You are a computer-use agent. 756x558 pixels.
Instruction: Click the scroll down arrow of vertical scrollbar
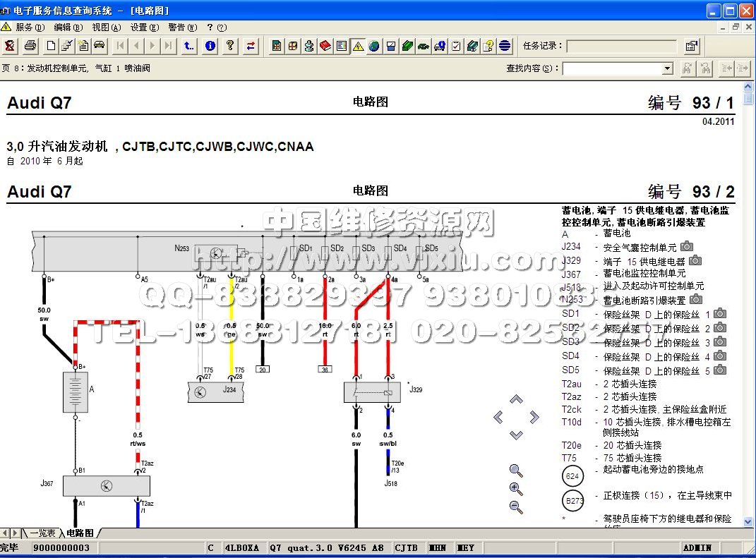pos(748,520)
